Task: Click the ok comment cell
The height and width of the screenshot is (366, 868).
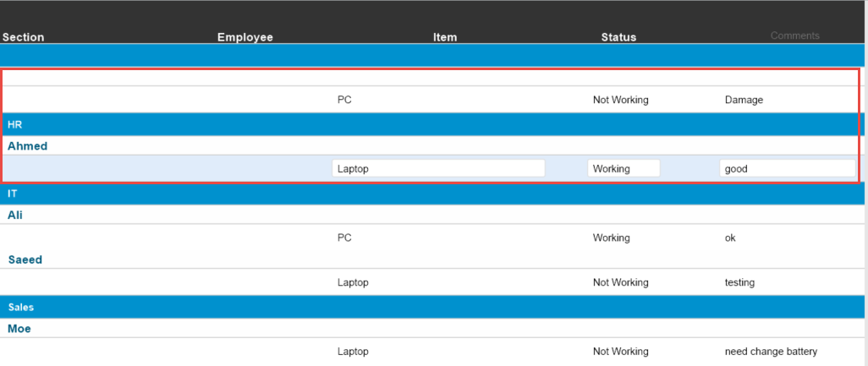Action: 730,238
